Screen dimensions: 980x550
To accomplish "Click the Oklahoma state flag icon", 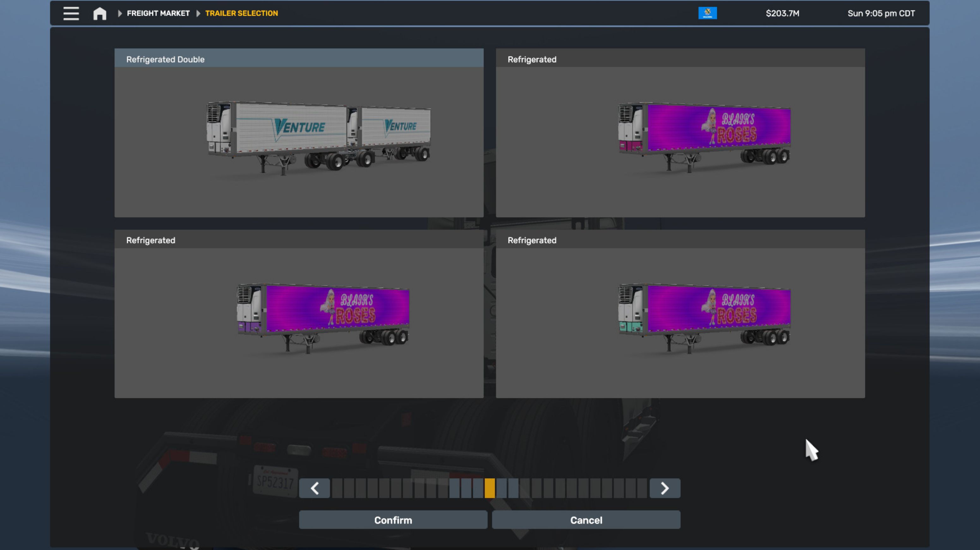I will [707, 13].
